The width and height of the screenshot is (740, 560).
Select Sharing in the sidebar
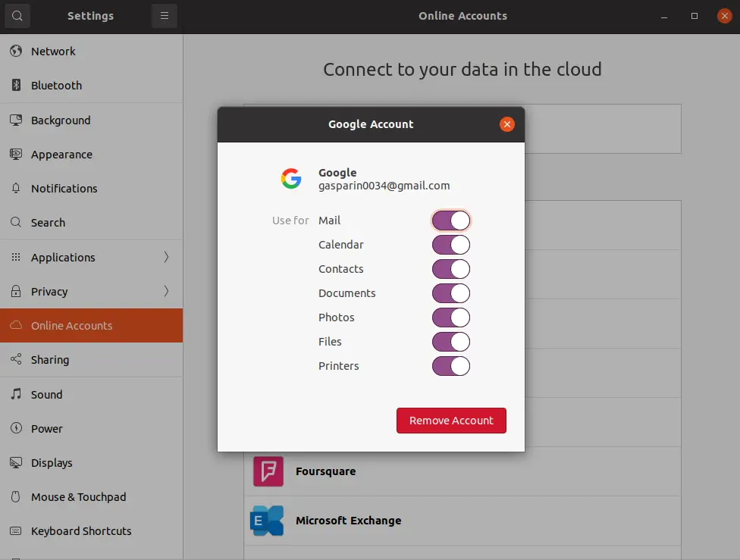92,359
